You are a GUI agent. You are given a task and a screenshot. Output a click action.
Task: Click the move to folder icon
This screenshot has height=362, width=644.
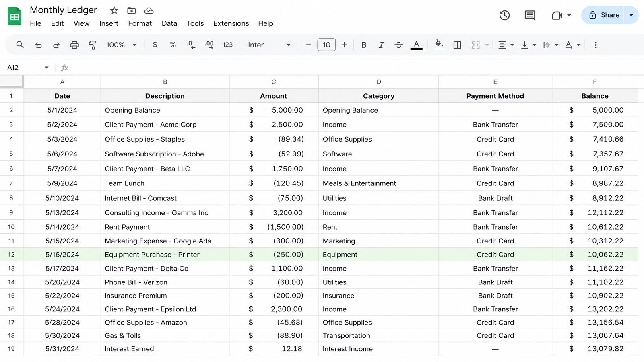point(132,10)
